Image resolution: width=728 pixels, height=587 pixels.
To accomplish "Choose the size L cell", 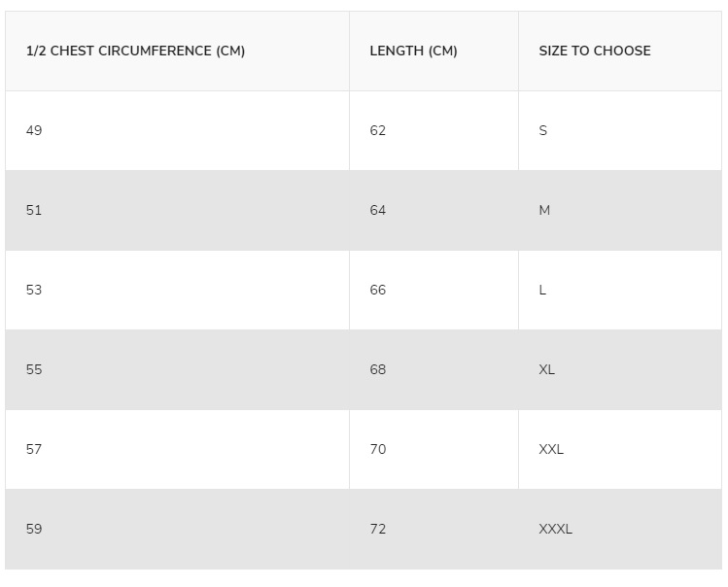I will 620,291.
